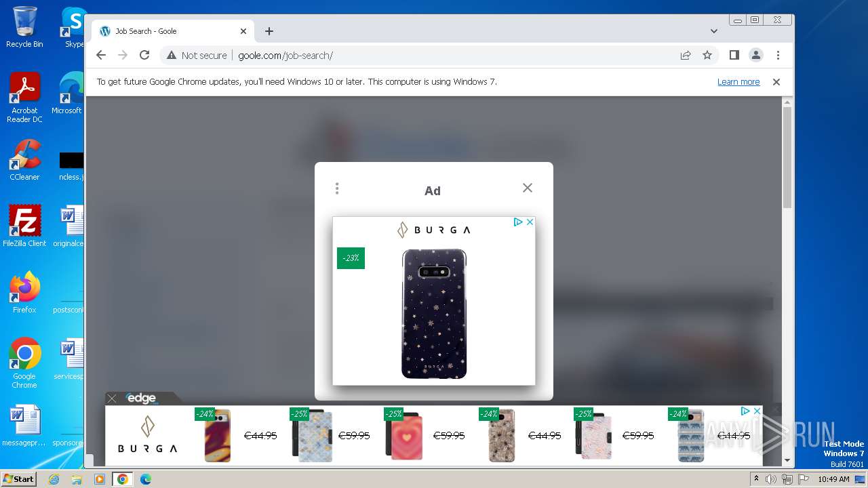The image size is (868, 488).
Task: Launch Internet Explorer from taskbar
Action: 54,479
